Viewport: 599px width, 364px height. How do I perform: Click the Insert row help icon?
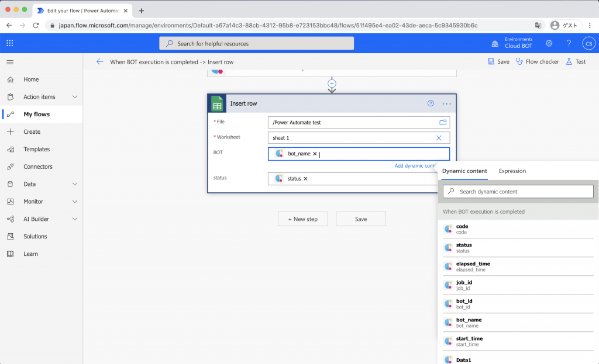[431, 103]
